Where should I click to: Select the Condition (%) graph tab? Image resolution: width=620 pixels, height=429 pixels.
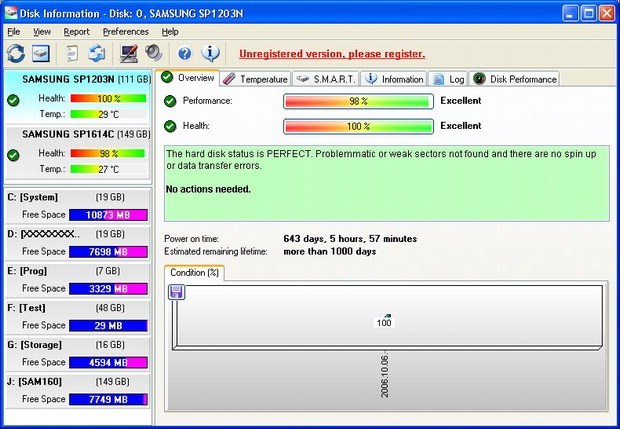tap(195, 273)
